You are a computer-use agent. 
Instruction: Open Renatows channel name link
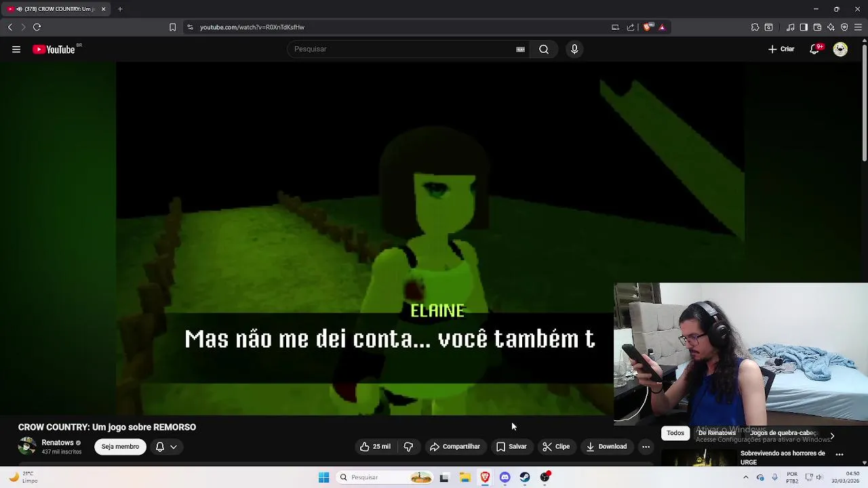[58, 443]
